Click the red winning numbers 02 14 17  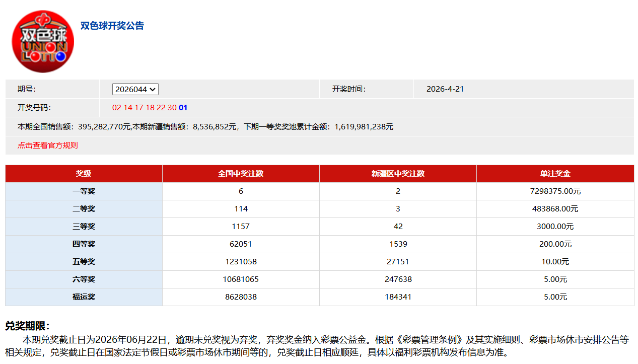128,108
